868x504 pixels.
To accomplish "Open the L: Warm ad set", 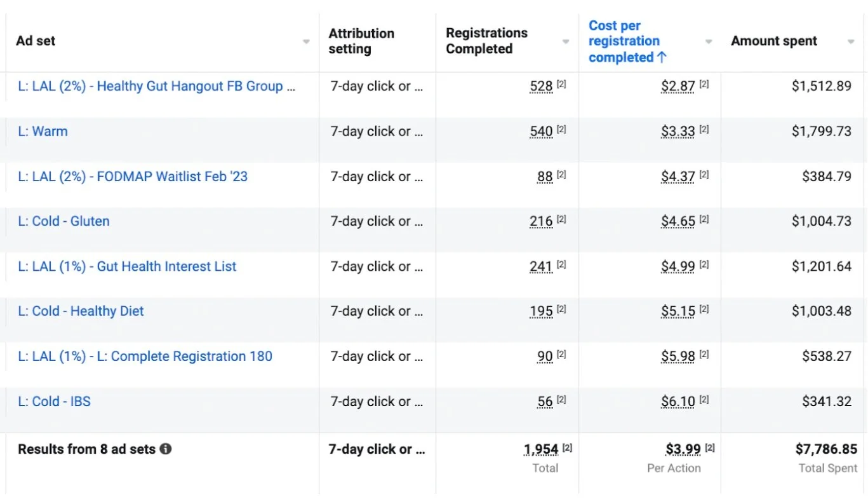I will click(43, 132).
